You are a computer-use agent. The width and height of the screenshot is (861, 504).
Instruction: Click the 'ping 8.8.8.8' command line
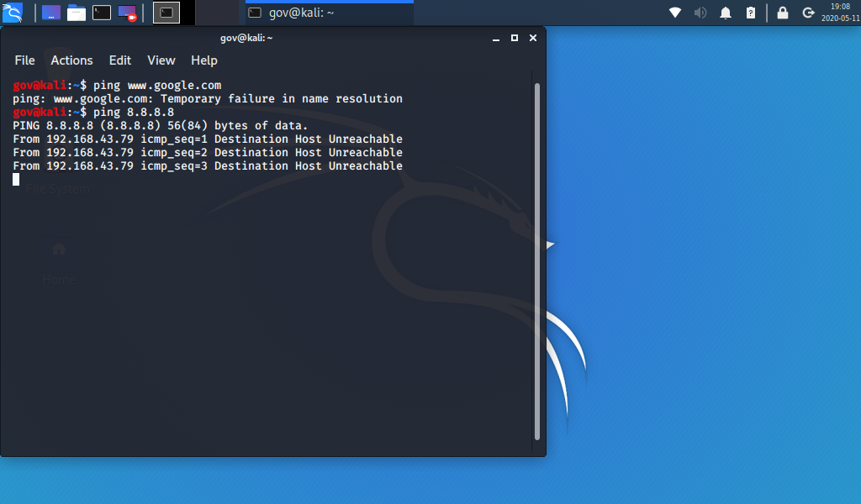tap(93, 112)
